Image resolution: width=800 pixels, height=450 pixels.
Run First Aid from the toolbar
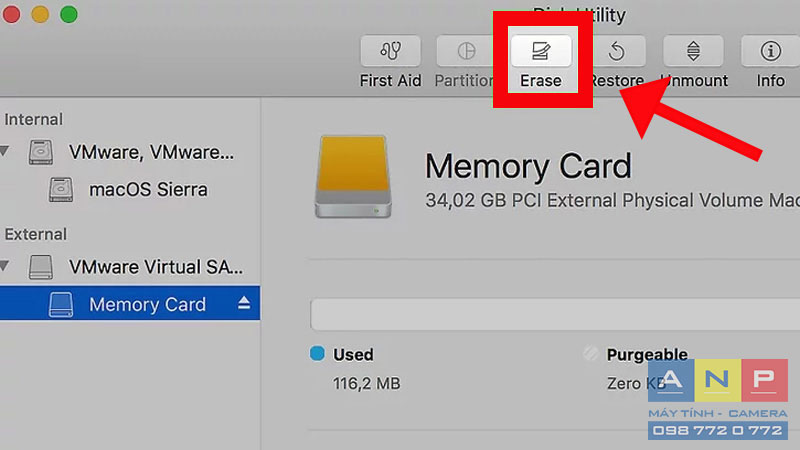click(390, 51)
